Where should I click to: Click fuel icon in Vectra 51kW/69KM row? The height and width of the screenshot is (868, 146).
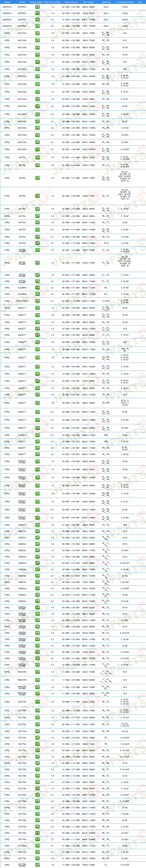[x=37, y=717]
